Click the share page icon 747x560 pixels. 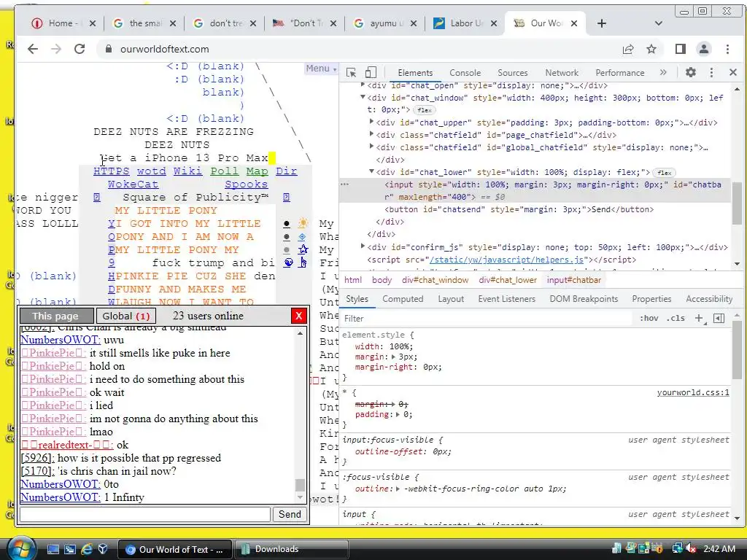pos(628,49)
